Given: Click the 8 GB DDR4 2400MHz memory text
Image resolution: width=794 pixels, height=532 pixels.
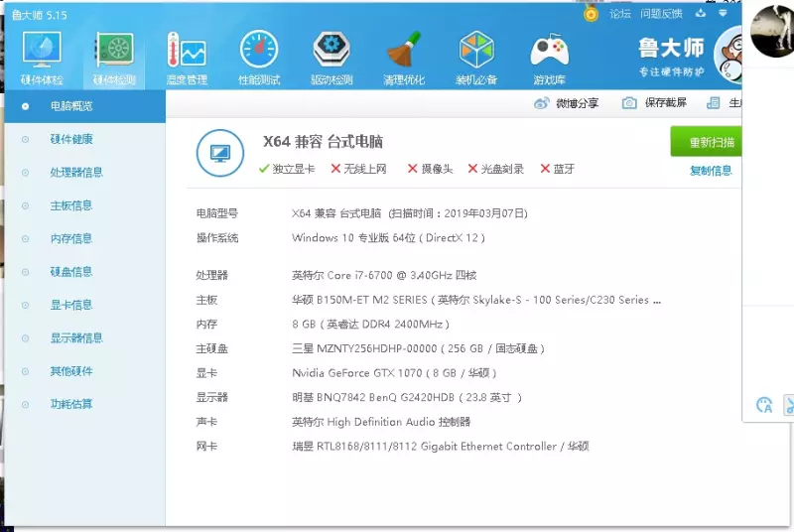Looking at the screenshot, I should [370, 324].
